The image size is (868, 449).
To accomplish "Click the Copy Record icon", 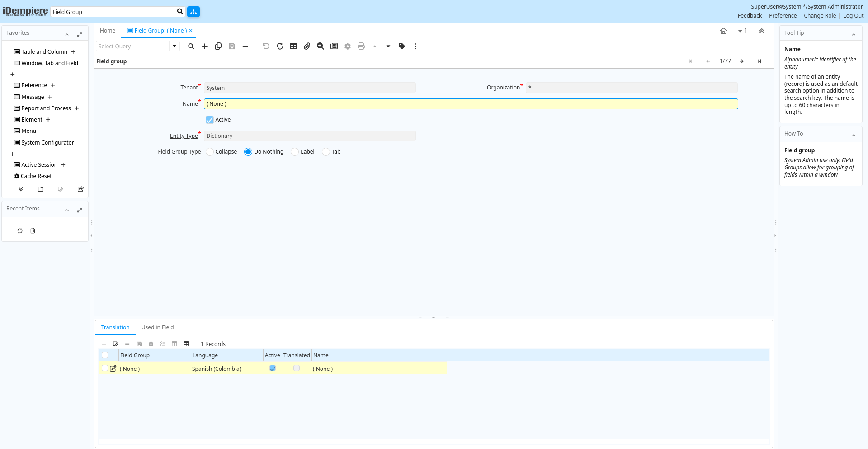I will click(x=218, y=46).
